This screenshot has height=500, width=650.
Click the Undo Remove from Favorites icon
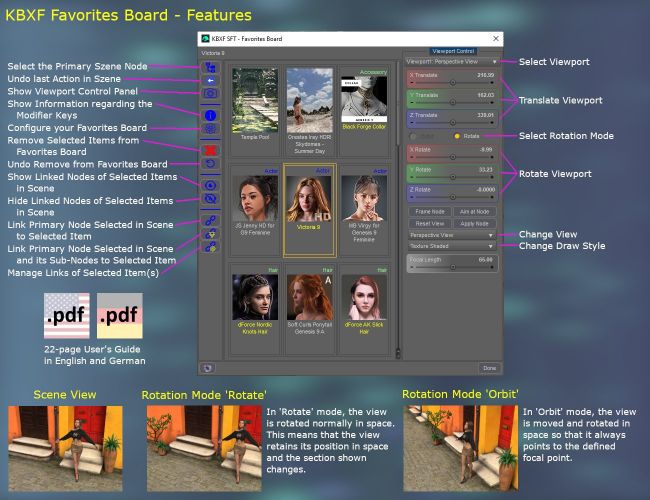[210, 163]
